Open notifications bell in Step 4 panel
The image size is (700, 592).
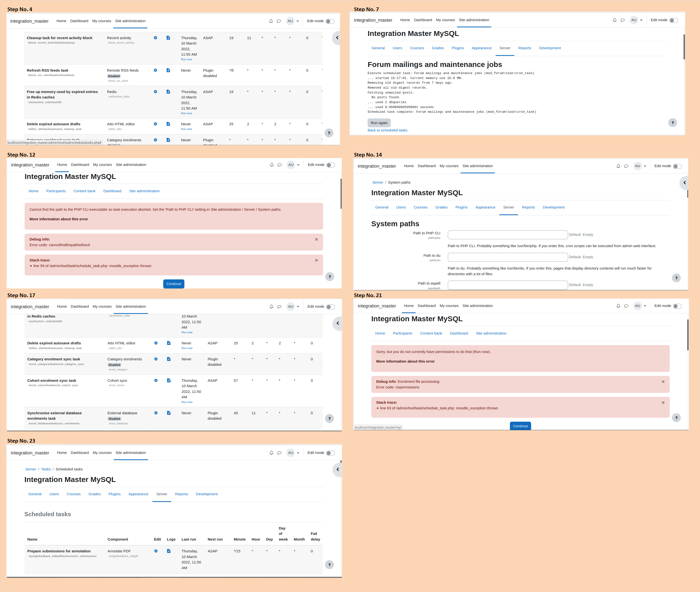[x=271, y=21]
